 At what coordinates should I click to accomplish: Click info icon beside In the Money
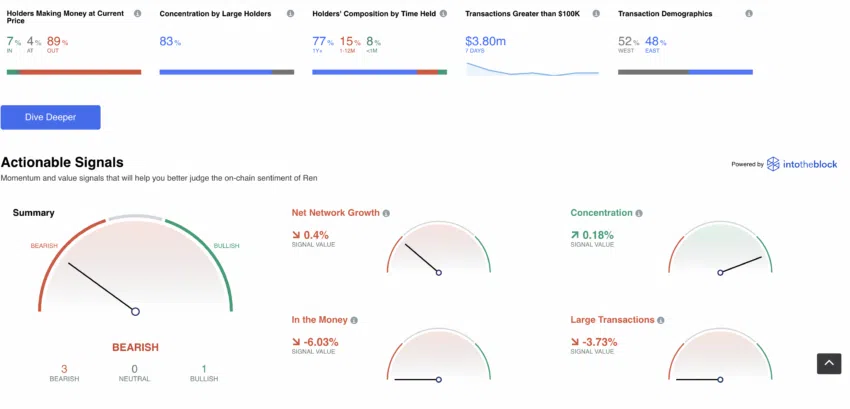click(x=354, y=321)
